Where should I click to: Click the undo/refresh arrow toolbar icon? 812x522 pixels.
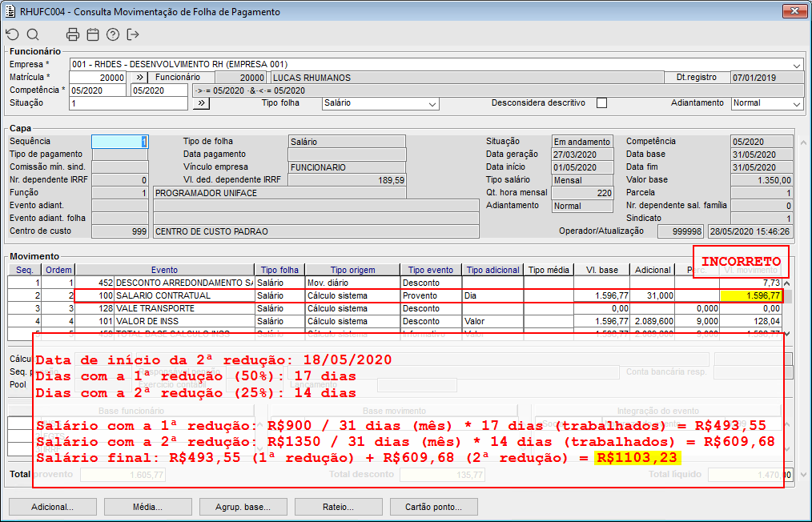tap(12, 34)
